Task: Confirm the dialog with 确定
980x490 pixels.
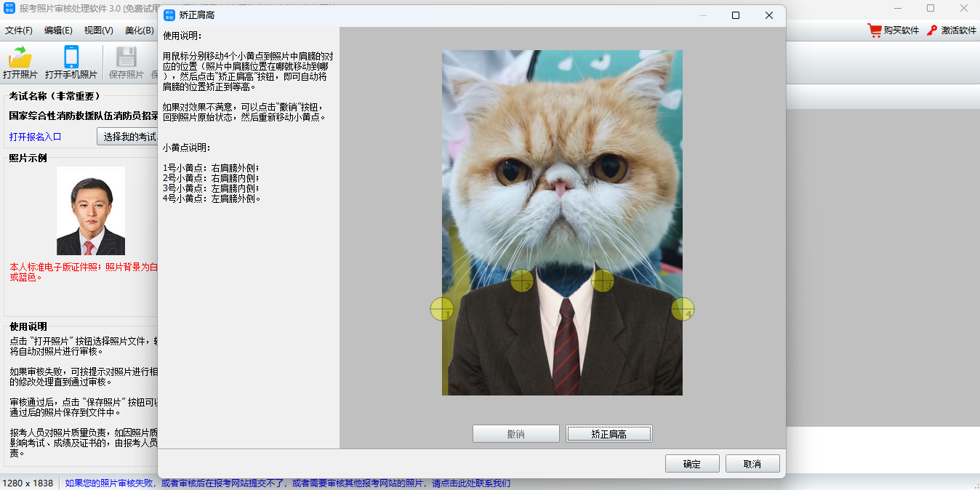Action: [x=692, y=464]
